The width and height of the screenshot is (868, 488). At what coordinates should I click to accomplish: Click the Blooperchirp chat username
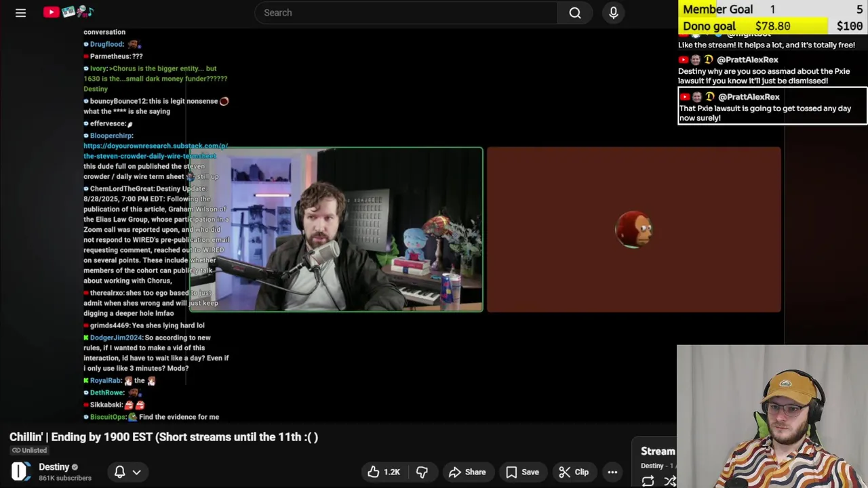(111, 136)
